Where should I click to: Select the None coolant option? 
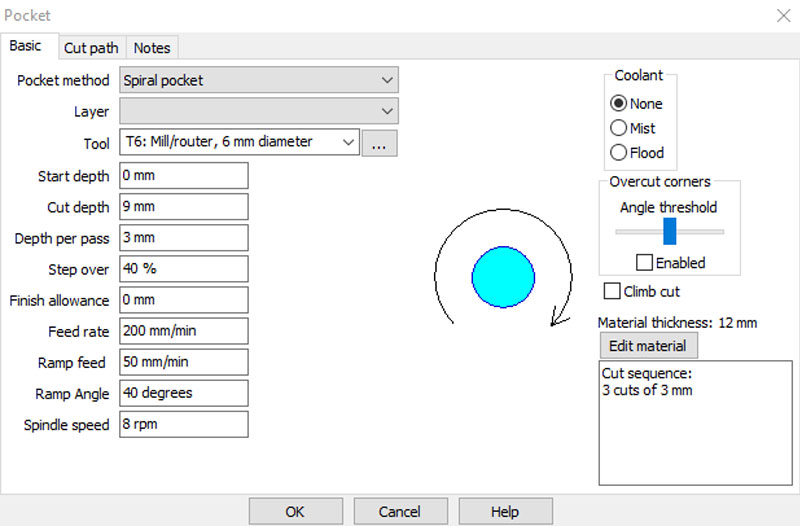pyautogui.click(x=619, y=103)
